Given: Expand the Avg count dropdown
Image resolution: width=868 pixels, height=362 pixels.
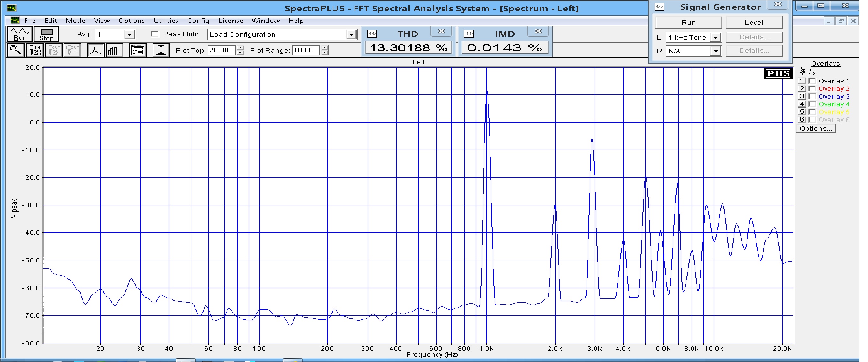Looking at the screenshot, I should tap(129, 34).
